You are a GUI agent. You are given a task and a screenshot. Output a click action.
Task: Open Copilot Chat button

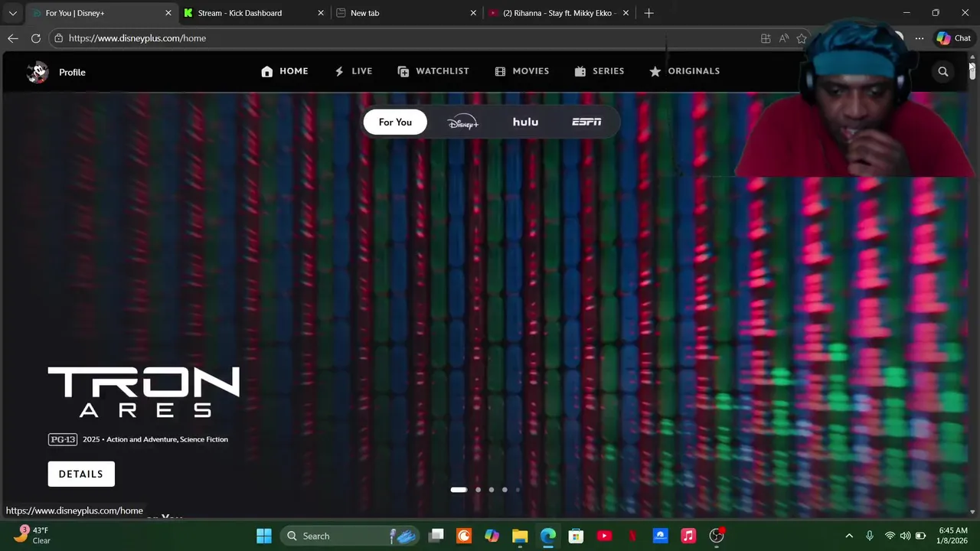(954, 38)
